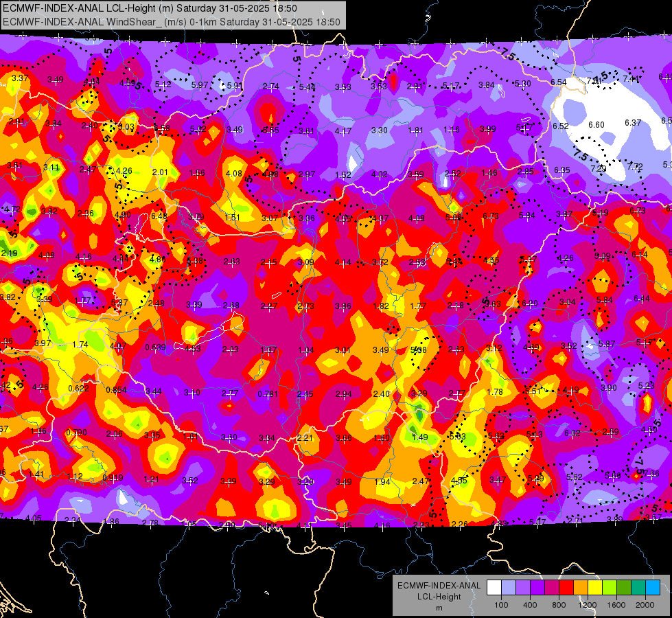Click the legend tick label 800

559,605
